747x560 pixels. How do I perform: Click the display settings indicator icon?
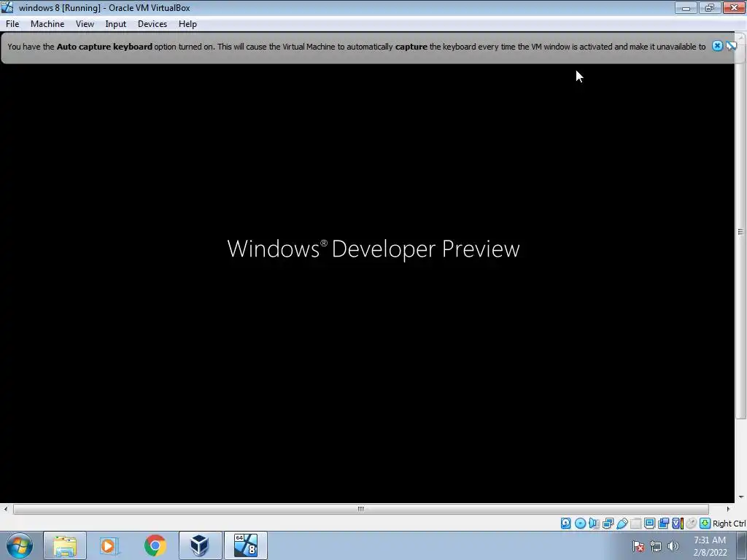coord(649,524)
